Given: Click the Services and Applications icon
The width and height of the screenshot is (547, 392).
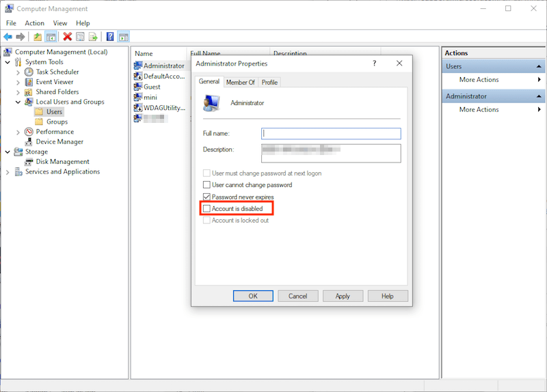Looking at the screenshot, I should tap(18, 172).
